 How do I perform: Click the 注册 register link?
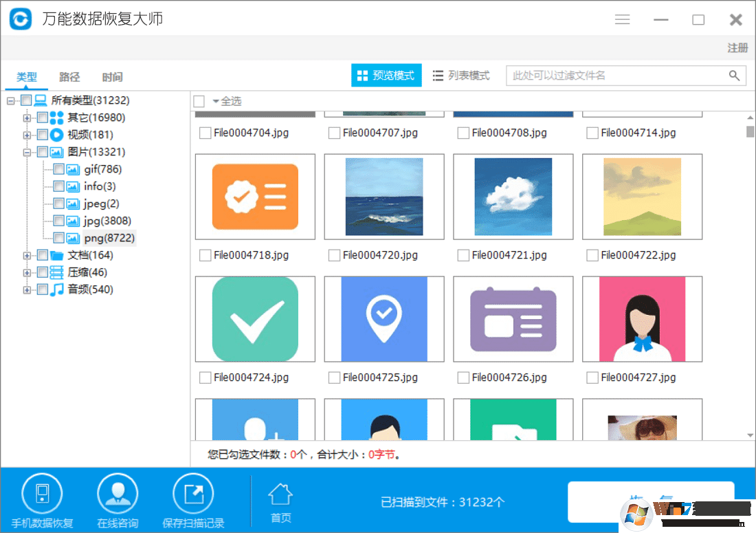(737, 47)
